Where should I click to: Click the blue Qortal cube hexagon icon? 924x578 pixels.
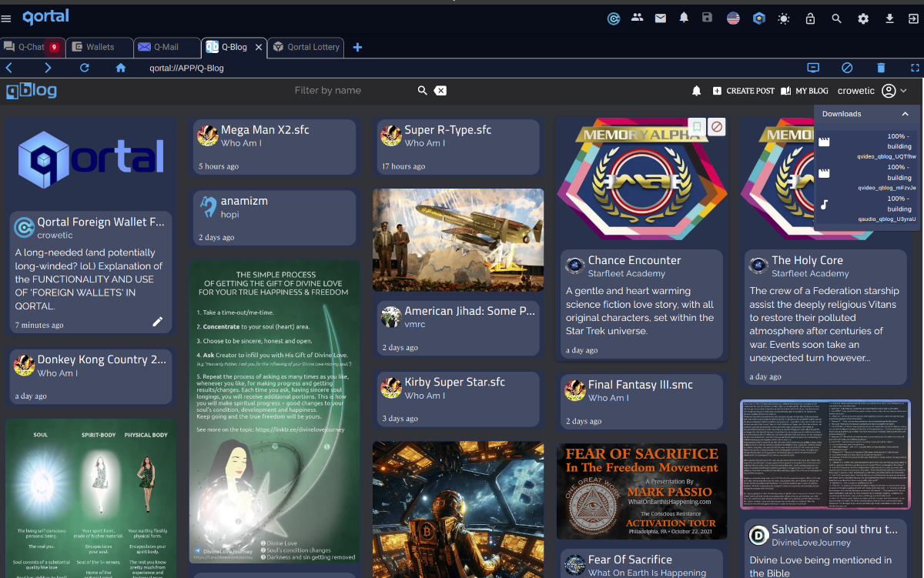pyautogui.click(x=759, y=18)
